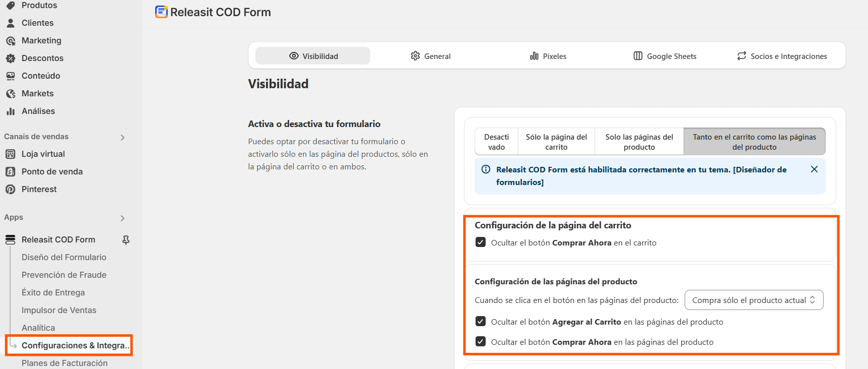Viewport: 868px width, 369px height.
Task: Click Configuración de las páginas del producto heading
Action: click(556, 282)
